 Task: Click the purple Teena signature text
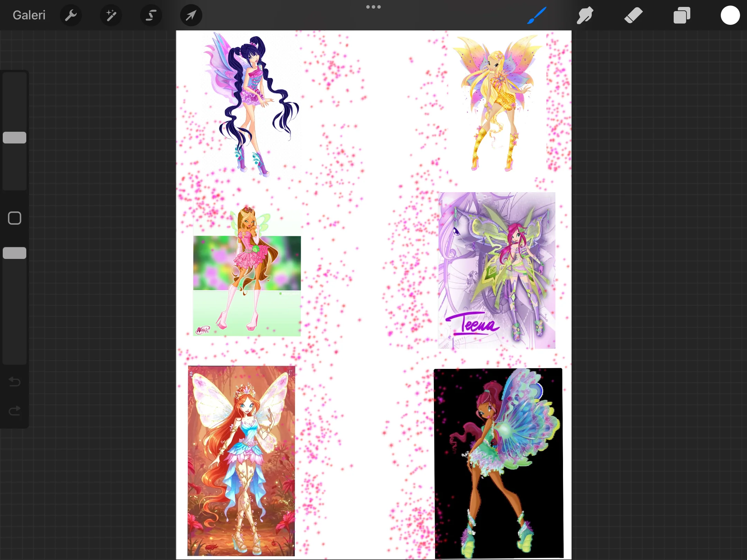(472, 324)
